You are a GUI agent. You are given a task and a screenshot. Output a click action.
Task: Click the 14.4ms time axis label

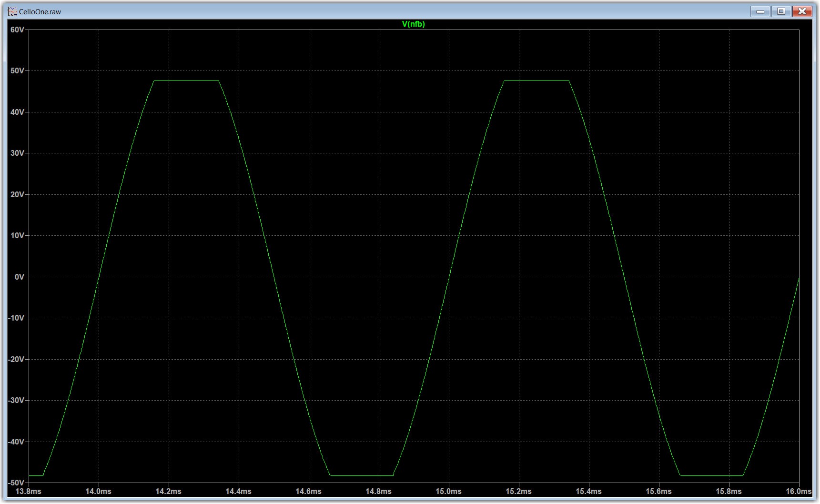click(x=239, y=492)
